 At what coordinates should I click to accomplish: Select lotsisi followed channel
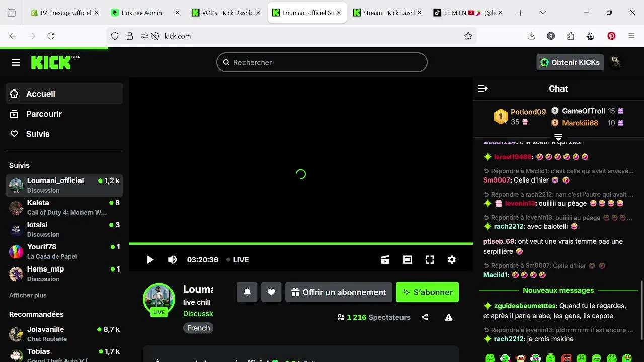coord(64,229)
